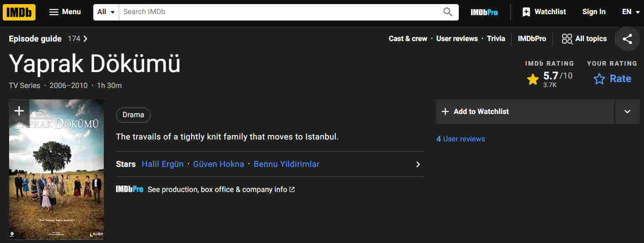
Task: Click IMDbPro in the title sub-navigation
Action: 532,39
